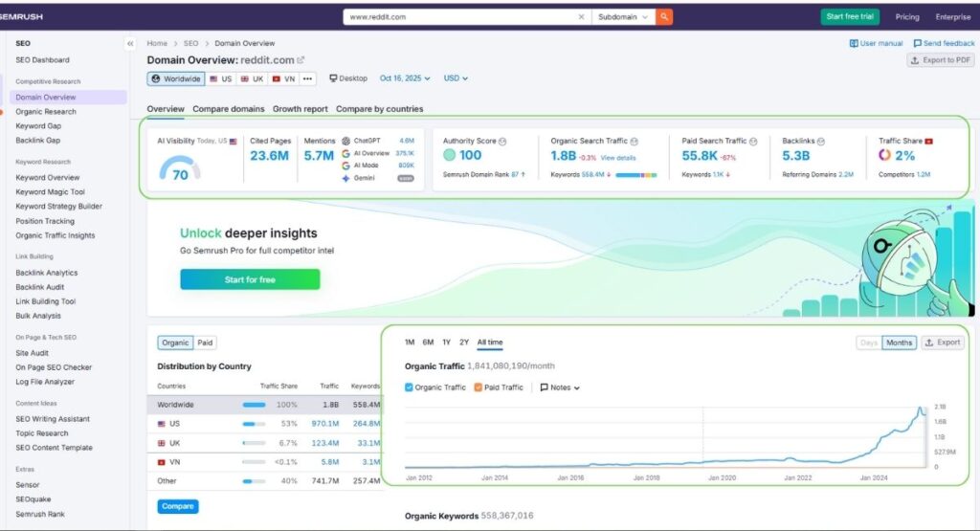Click the Organic Search Traffic info icon

click(634, 142)
